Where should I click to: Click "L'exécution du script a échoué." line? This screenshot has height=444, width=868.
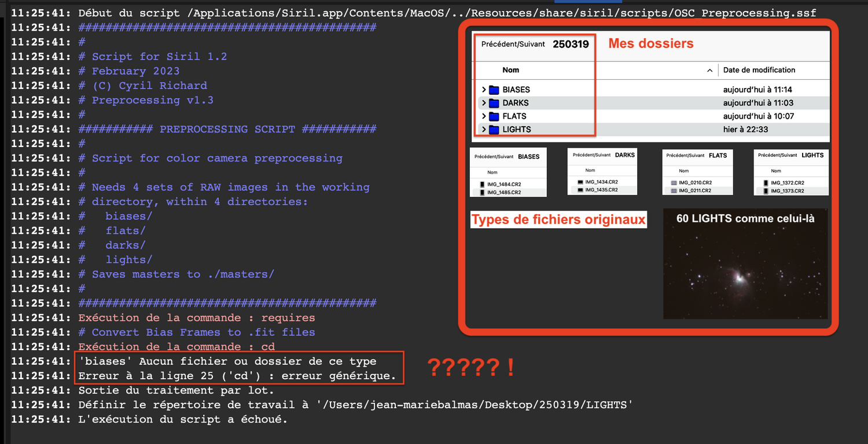coord(183,419)
